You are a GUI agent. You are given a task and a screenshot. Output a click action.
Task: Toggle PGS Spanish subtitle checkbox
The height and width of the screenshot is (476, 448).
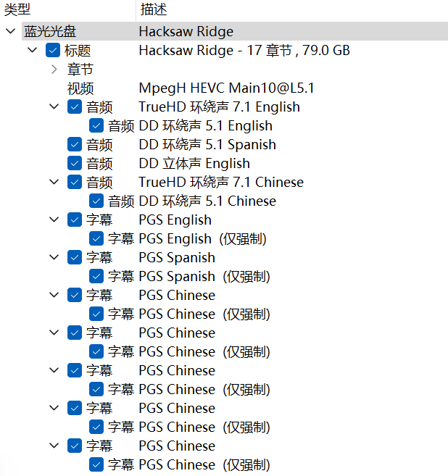pyautogui.click(x=75, y=257)
